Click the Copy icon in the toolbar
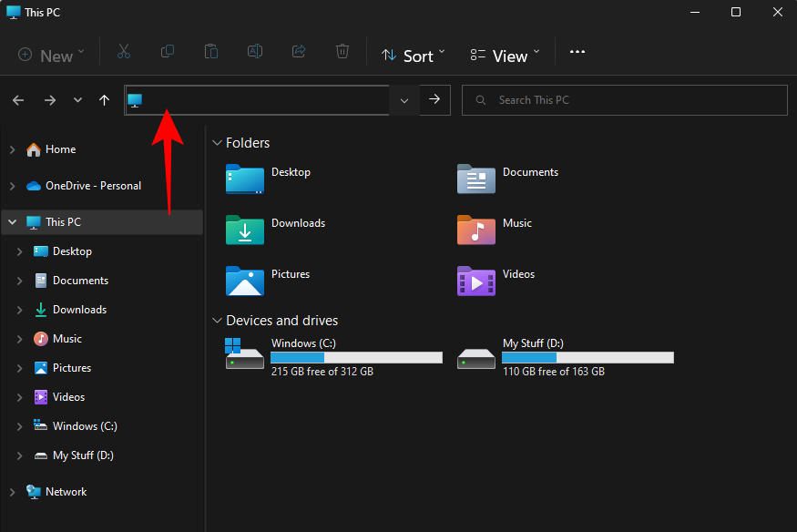The width and height of the screenshot is (797, 532). 168,52
